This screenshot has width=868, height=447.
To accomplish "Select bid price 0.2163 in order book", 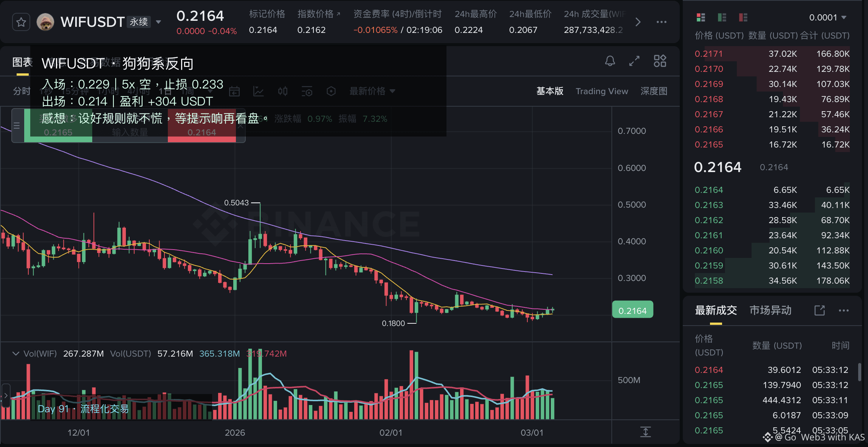I will coord(709,205).
